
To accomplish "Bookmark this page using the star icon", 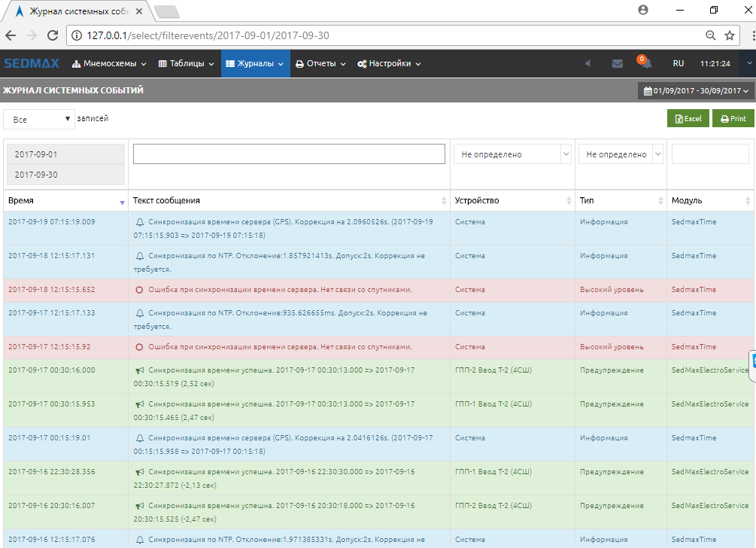I will (x=729, y=35).
